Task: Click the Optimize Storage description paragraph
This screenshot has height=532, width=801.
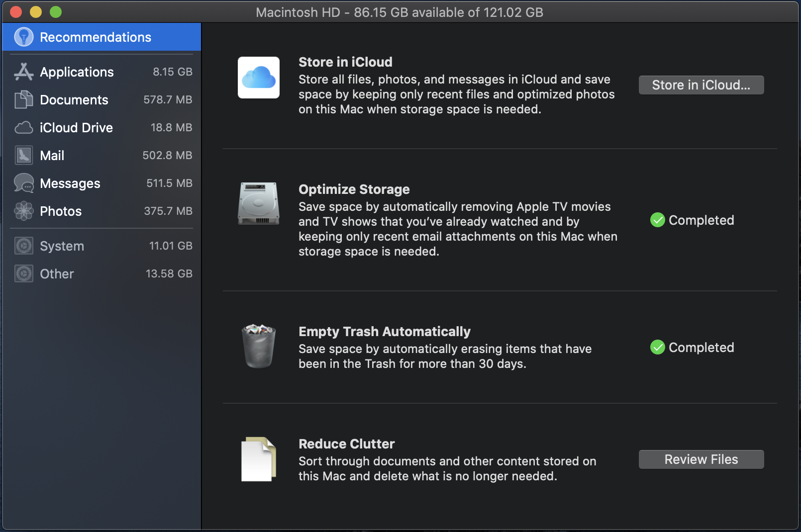Action: click(458, 229)
